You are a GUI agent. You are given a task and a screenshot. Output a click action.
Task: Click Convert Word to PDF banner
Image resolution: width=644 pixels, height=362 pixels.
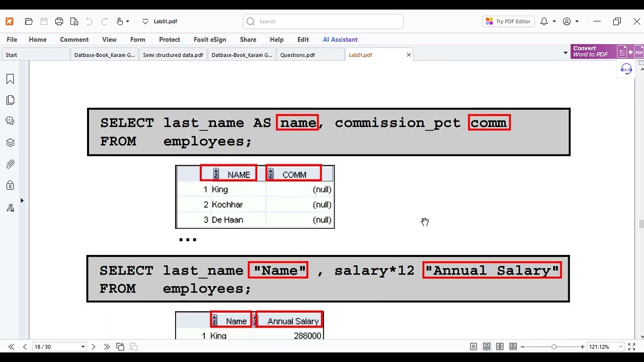(607, 51)
